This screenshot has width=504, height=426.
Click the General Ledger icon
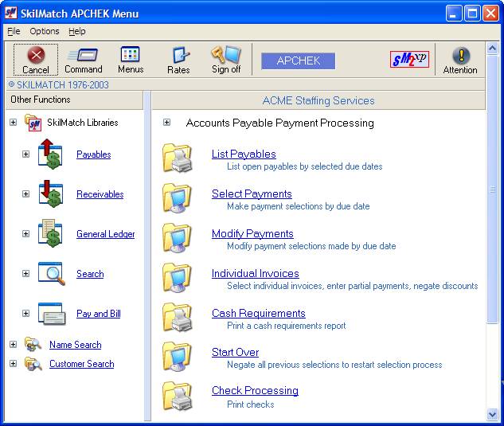pos(50,233)
